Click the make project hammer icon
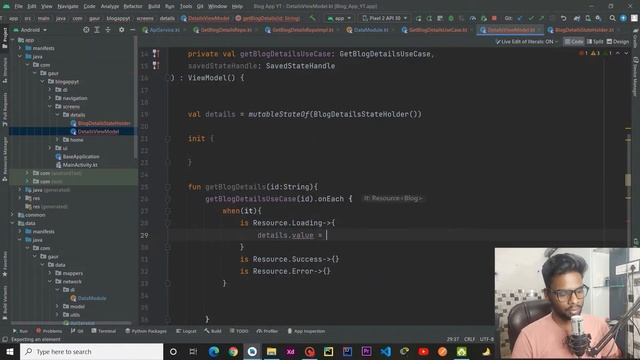This screenshot has width=640, height=360. click(313, 18)
